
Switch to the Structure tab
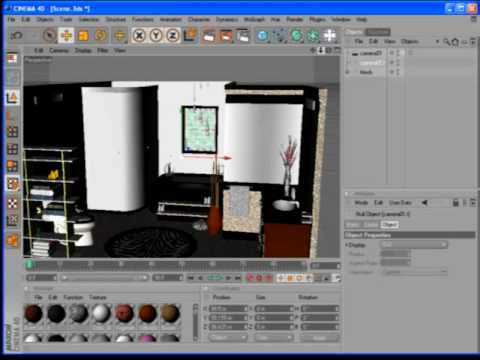pos(377,32)
